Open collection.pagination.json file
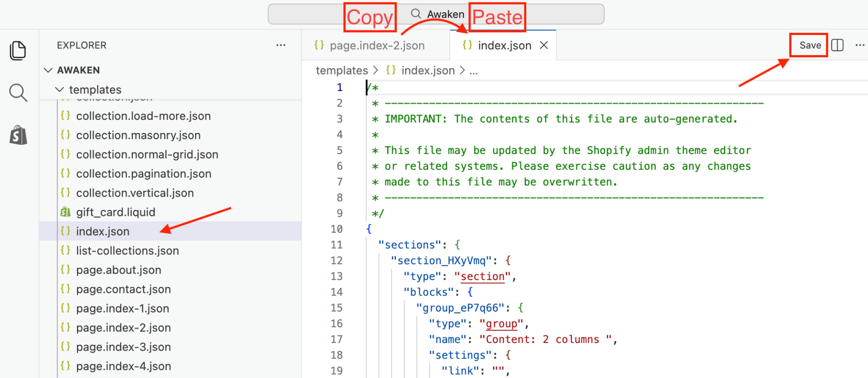Image resolution: width=868 pixels, height=378 pixels. (x=144, y=174)
